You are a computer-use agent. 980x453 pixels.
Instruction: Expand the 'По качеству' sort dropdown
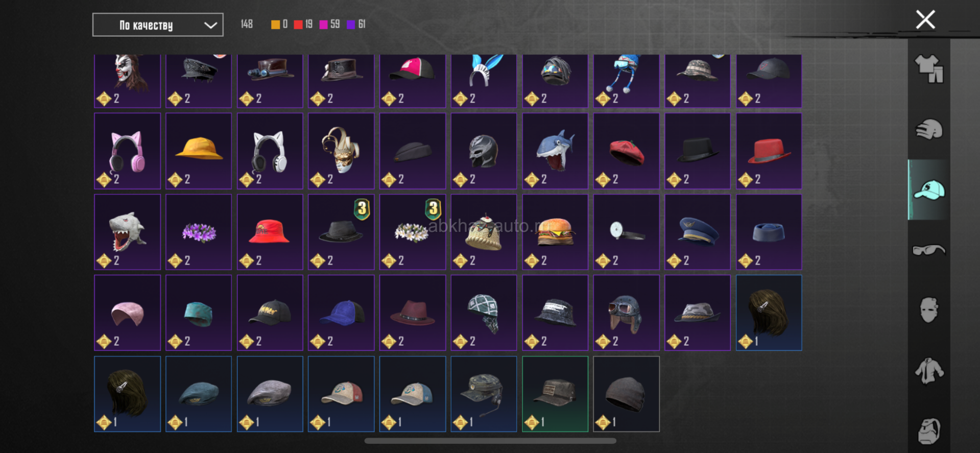tap(158, 25)
